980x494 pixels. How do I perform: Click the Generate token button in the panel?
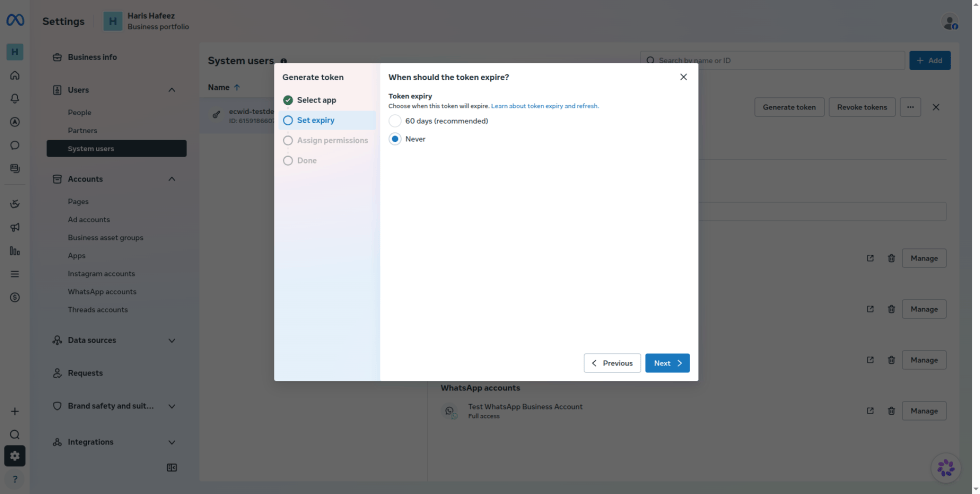(x=789, y=107)
